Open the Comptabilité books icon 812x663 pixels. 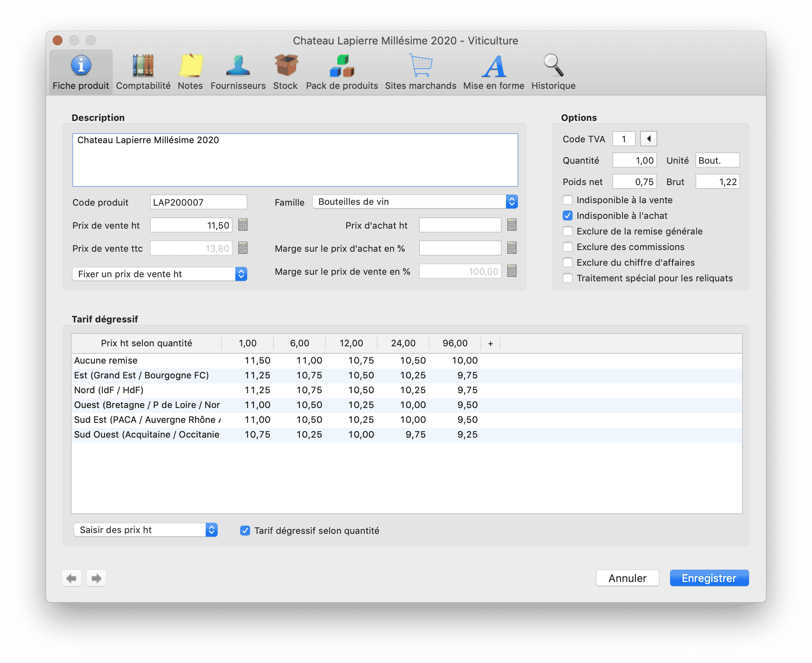[x=143, y=72]
